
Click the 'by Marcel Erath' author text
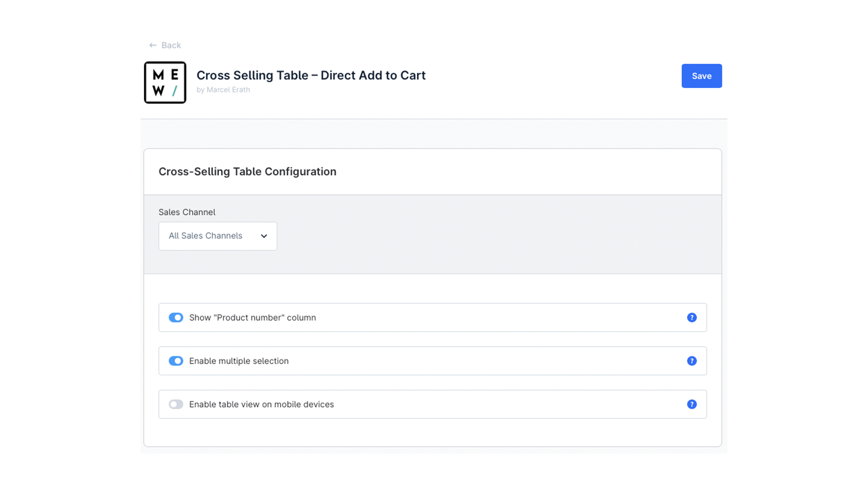tap(223, 89)
